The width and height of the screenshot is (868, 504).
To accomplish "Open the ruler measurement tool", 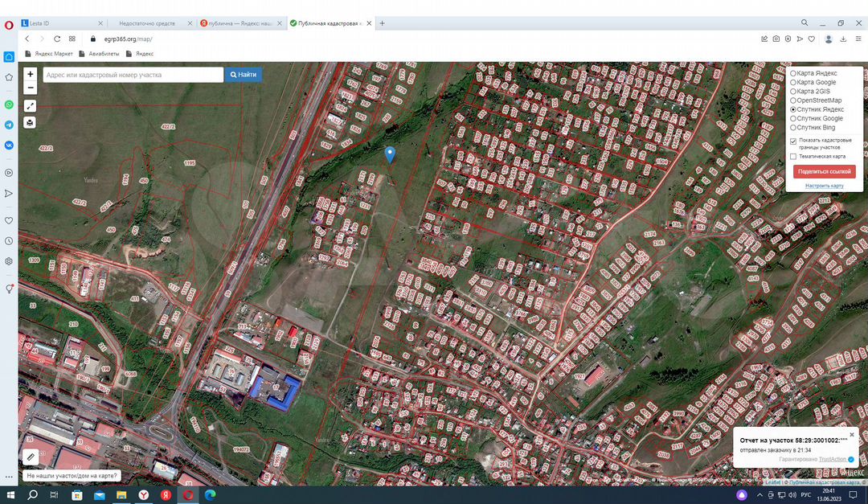I will tap(31, 457).
